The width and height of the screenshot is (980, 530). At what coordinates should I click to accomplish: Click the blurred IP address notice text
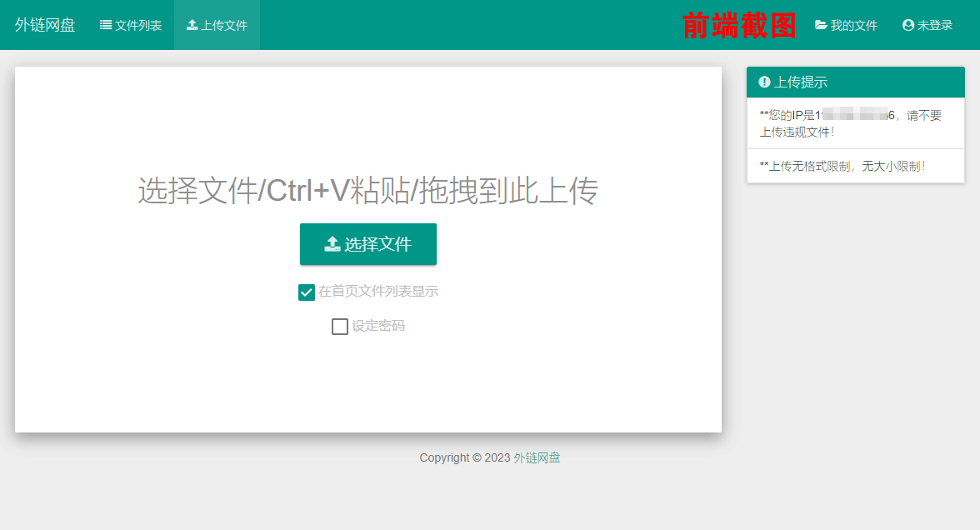click(x=850, y=123)
